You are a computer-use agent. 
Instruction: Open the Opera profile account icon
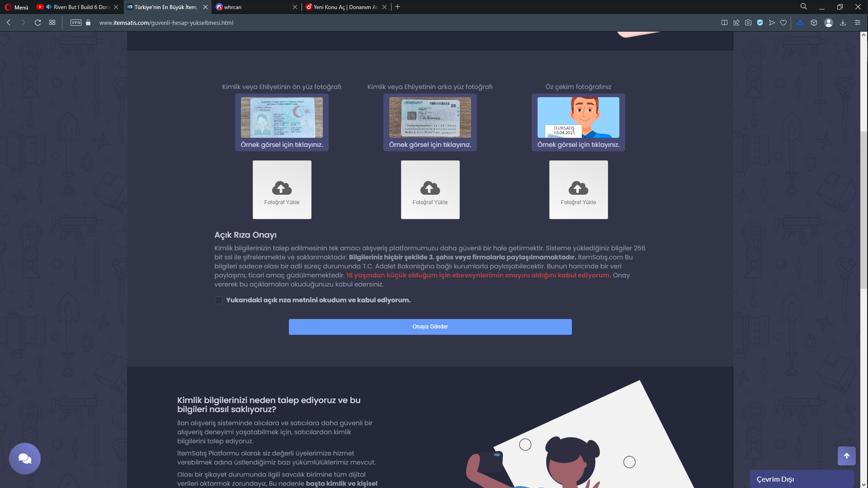pyautogui.click(x=828, y=23)
